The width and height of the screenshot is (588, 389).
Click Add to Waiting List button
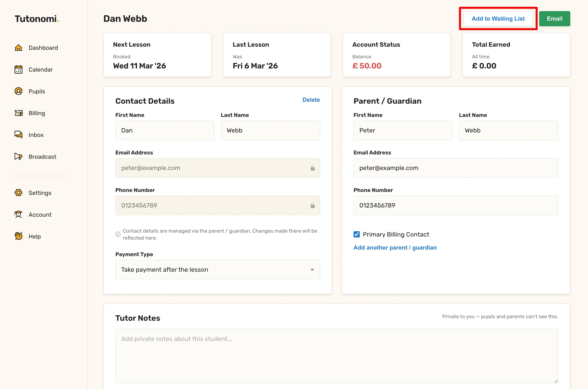click(498, 19)
